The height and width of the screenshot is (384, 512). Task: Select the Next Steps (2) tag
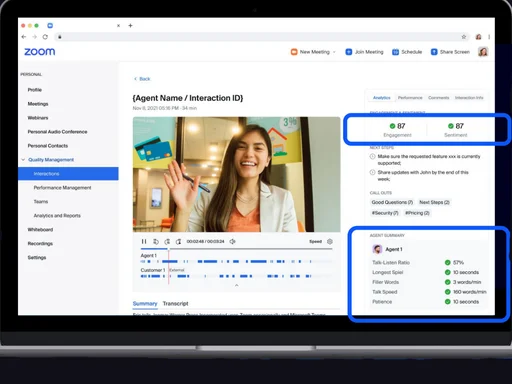point(434,202)
